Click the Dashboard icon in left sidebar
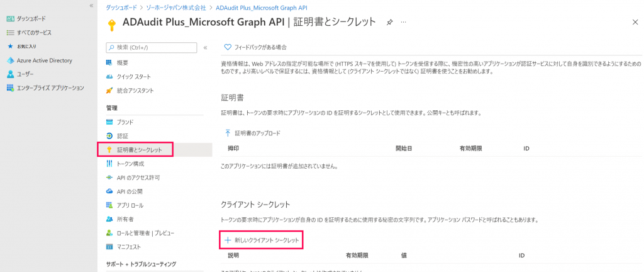 pos(10,19)
